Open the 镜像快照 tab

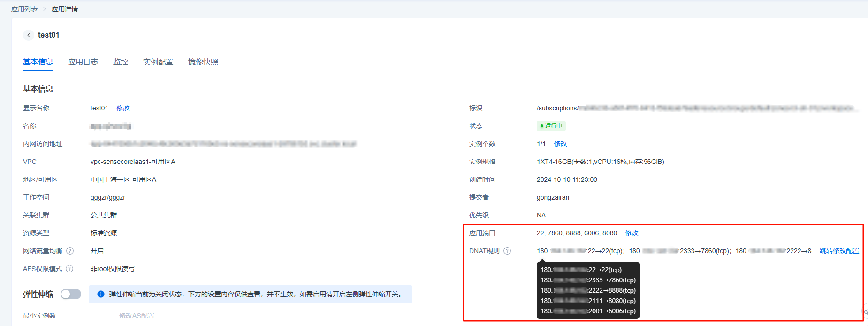coord(203,62)
